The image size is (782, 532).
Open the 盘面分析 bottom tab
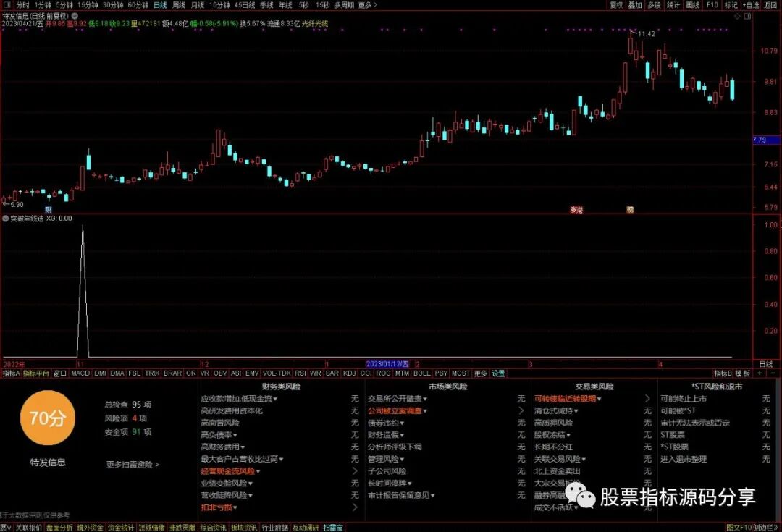coord(59,528)
